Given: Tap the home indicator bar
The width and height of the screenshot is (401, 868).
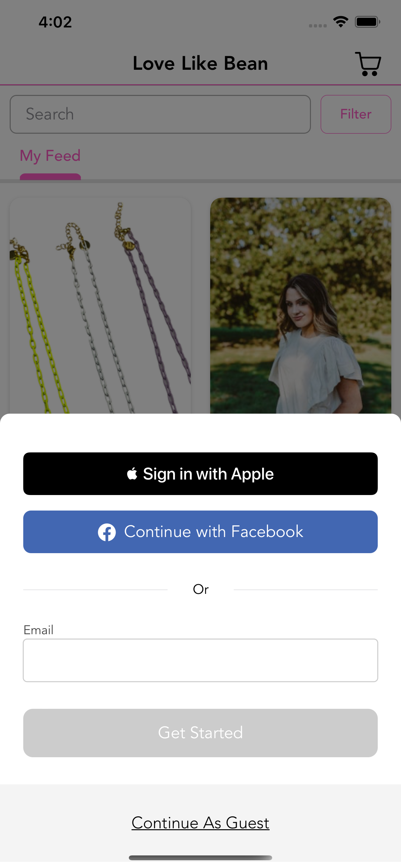Looking at the screenshot, I should click(200, 858).
